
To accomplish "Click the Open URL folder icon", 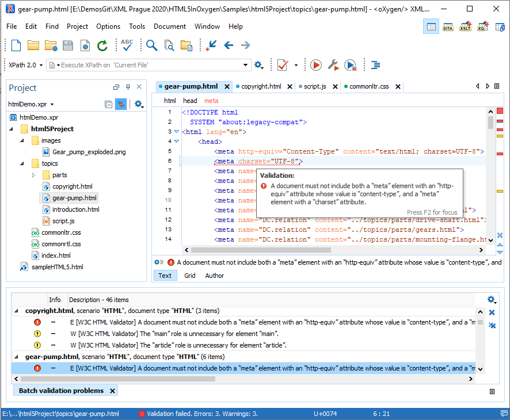I will tap(51, 45).
